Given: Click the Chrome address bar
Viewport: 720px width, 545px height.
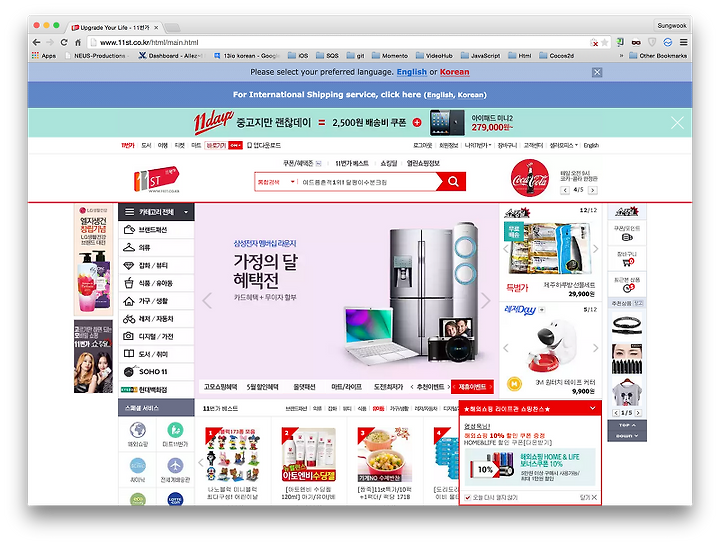Looking at the screenshot, I should coord(340,42).
